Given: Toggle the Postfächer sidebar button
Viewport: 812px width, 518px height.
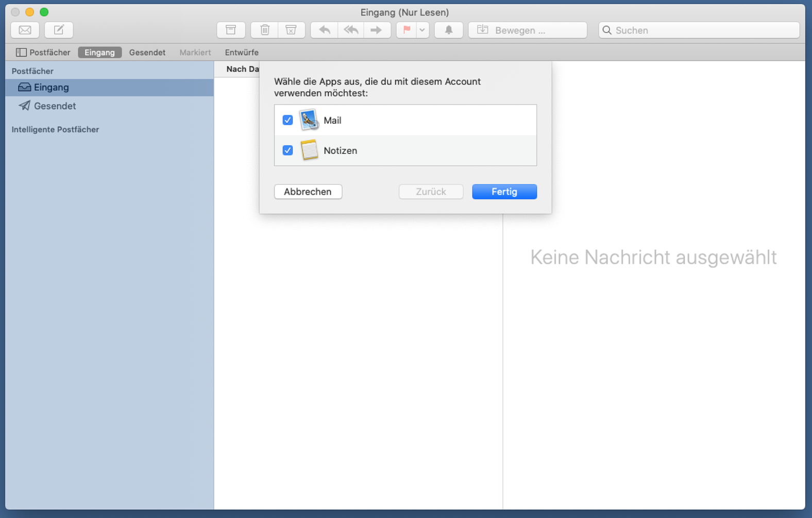Looking at the screenshot, I should 43,53.
